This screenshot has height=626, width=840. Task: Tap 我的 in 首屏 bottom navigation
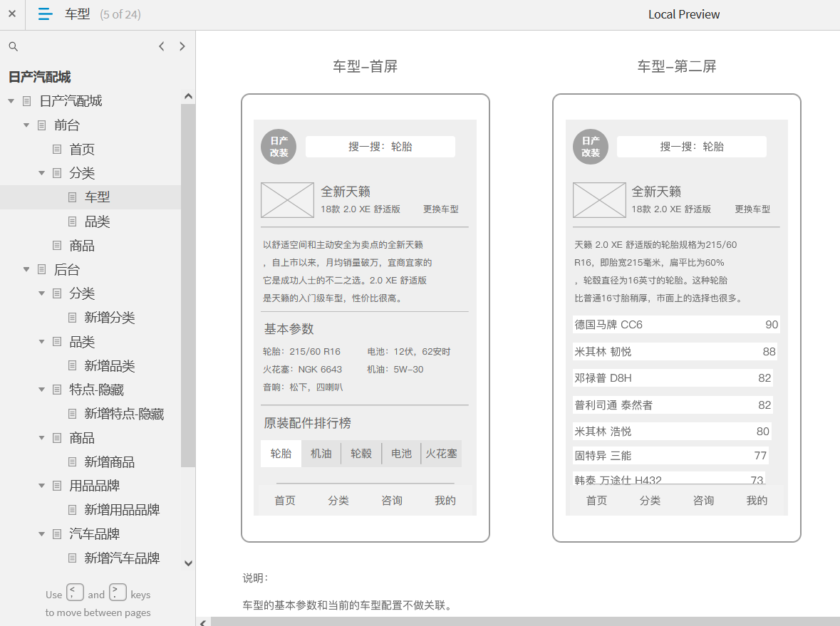pos(445,501)
